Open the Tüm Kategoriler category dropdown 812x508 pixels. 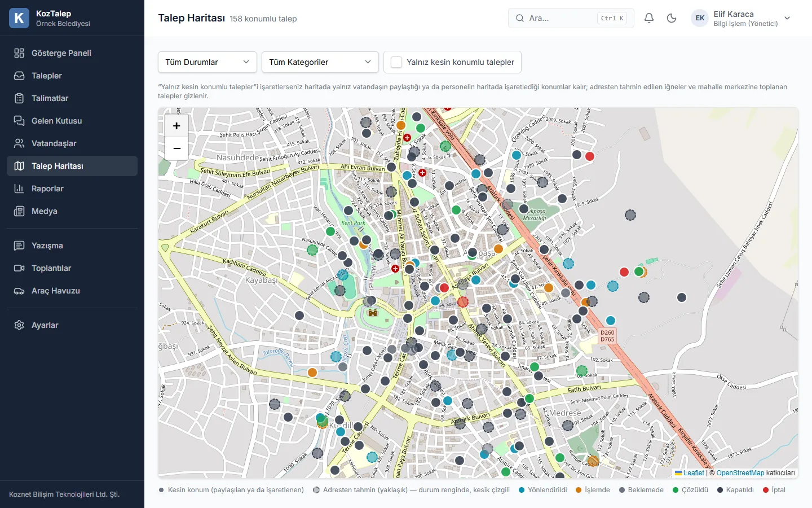pyautogui.click(x=320, y=62)
